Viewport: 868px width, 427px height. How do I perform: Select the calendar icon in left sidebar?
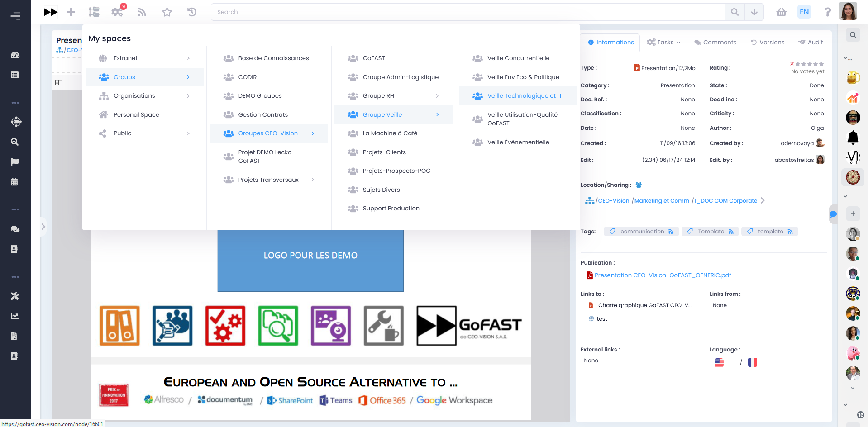coord(15,181)
